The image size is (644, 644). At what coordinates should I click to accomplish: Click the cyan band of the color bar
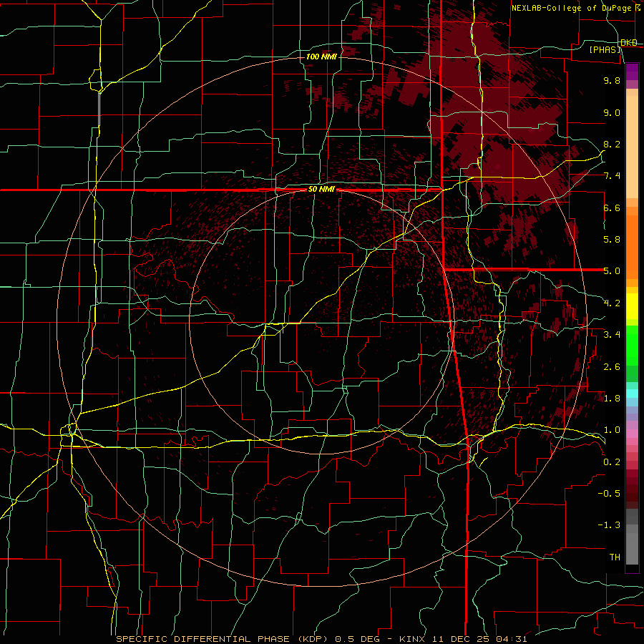coord(632,394)
